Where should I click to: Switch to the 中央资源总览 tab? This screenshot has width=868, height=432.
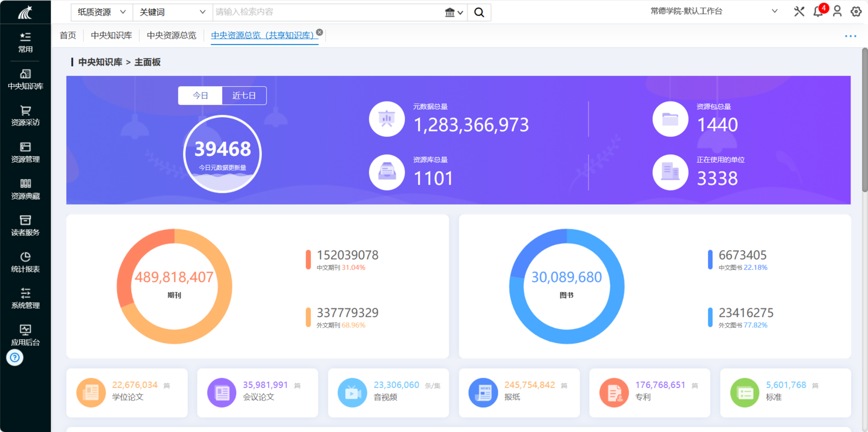coord(171,35)
